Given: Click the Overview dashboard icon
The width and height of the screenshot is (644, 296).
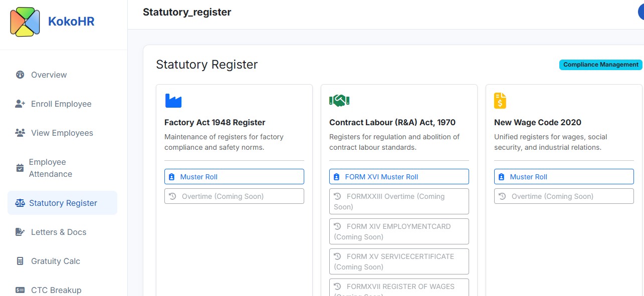Looking at the screenshot, I should pos(20,75).
